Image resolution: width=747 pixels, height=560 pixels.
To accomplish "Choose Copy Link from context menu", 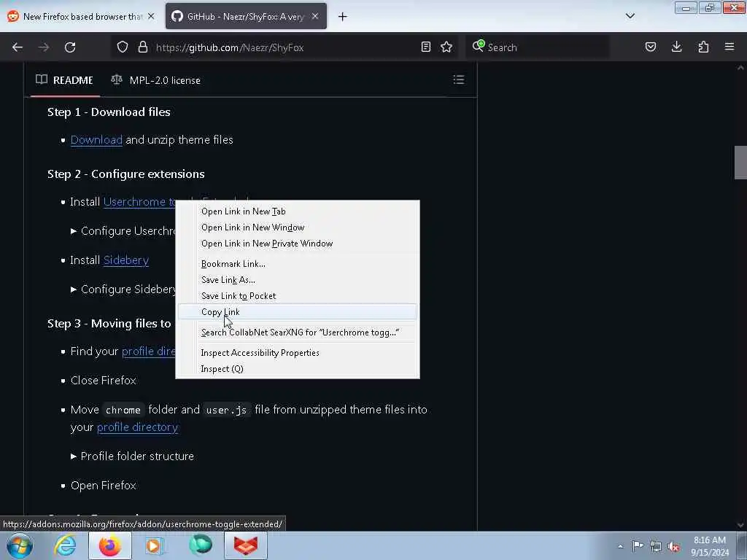I will pyautogui.click(x=298, y=312).
